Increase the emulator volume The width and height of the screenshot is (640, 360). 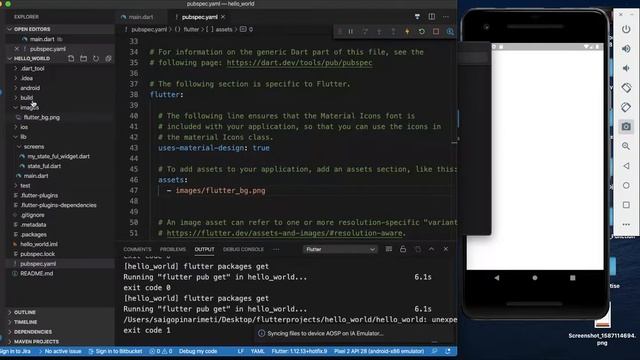(626, 49)
